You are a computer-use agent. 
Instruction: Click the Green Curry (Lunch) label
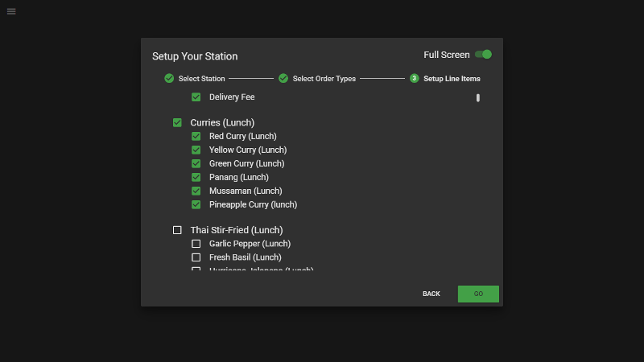click(246, 163)
